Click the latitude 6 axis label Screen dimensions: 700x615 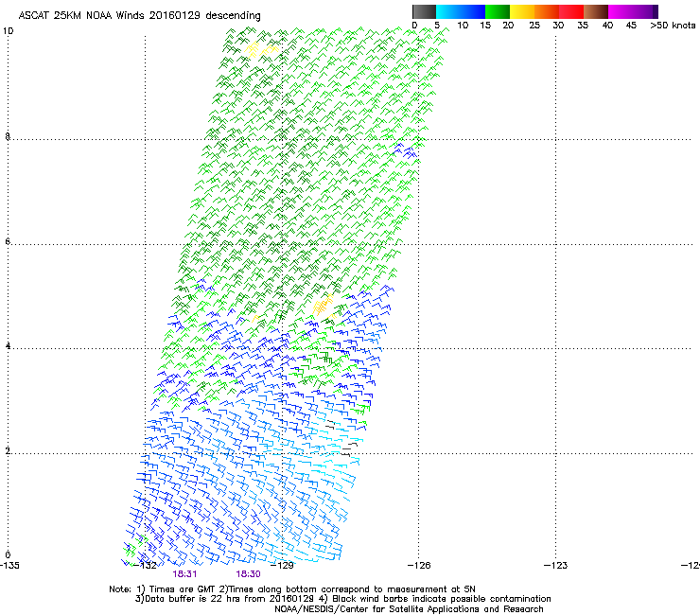[8, 241]
